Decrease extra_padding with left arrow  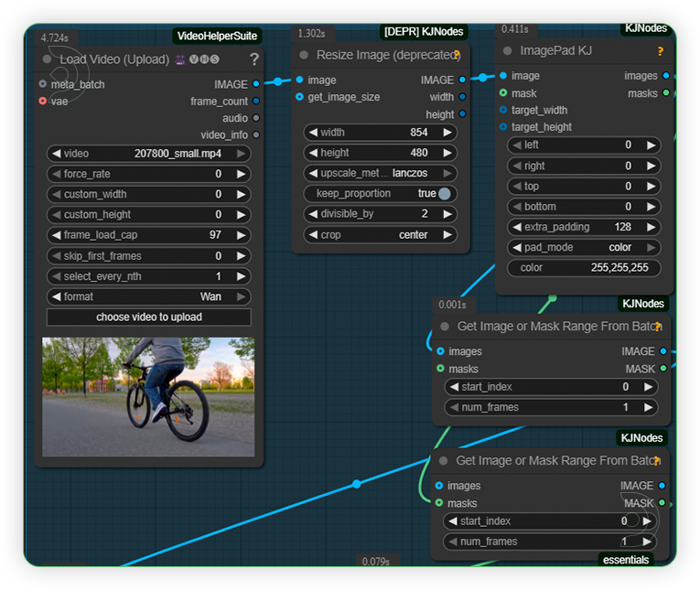tap(517, 227)
